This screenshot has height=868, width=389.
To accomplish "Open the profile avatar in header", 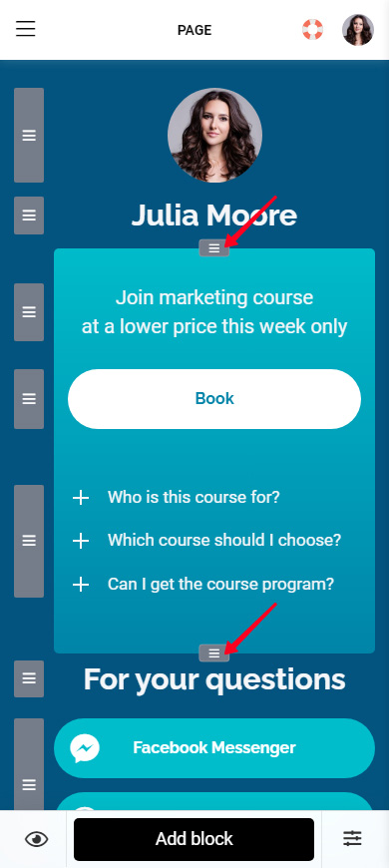I will (x=358, y=30).
